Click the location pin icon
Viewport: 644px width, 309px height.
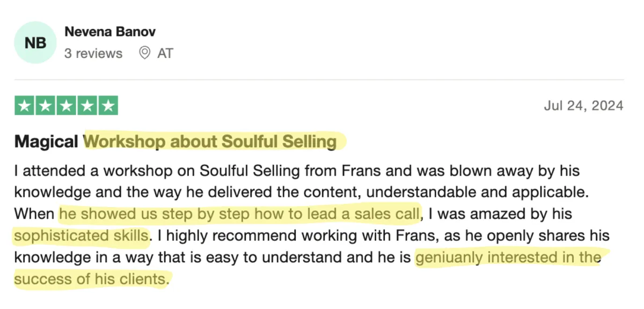click(144, 53)
